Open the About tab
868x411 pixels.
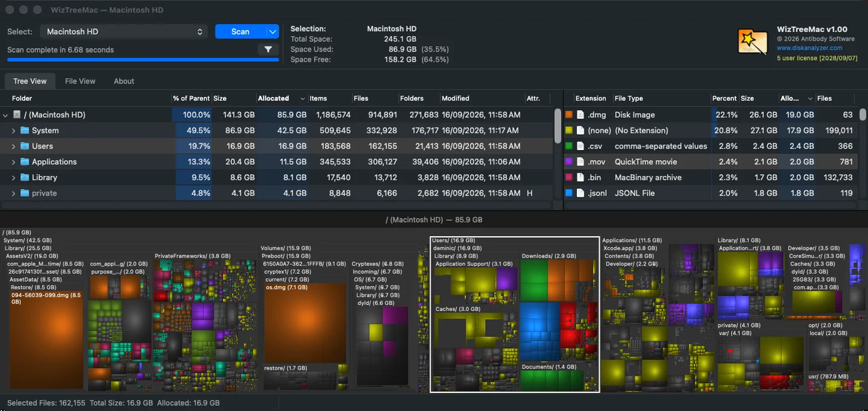click(x=124, y=81)
